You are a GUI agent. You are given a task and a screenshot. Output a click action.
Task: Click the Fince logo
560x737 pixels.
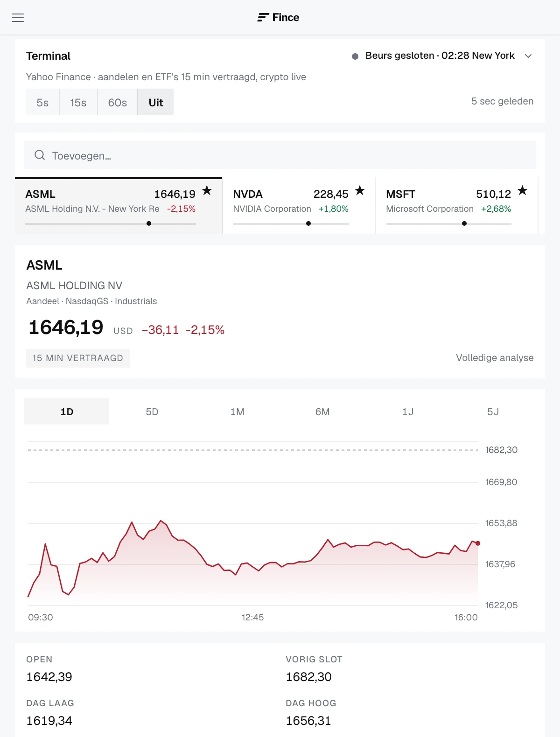click(278, 18)
